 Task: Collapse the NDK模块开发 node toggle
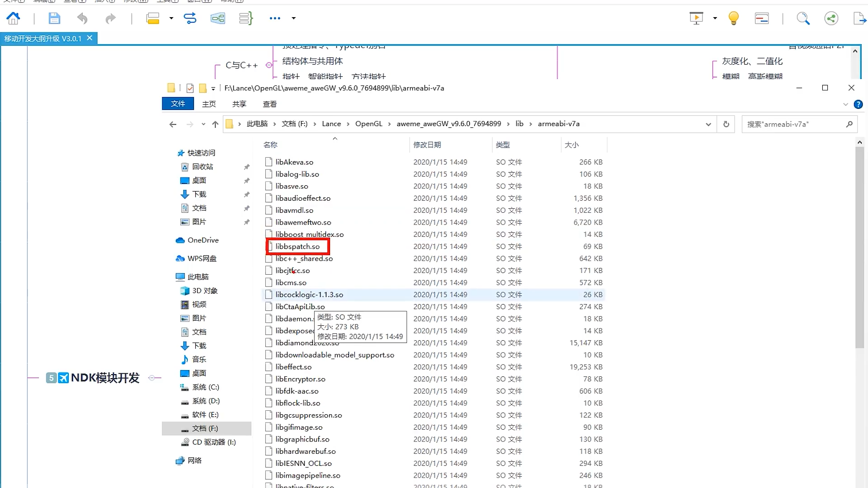tap(152, 378)
